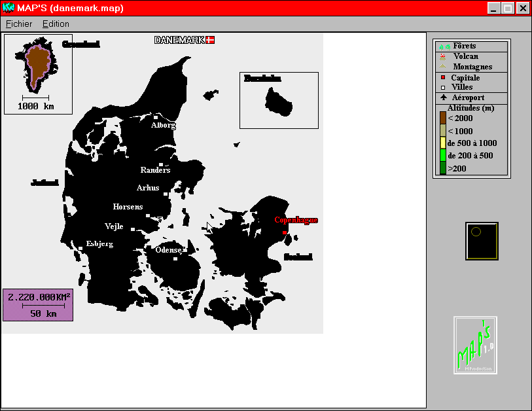
Task: Select the Montagnes icon in legend
Action: [443, 67]
